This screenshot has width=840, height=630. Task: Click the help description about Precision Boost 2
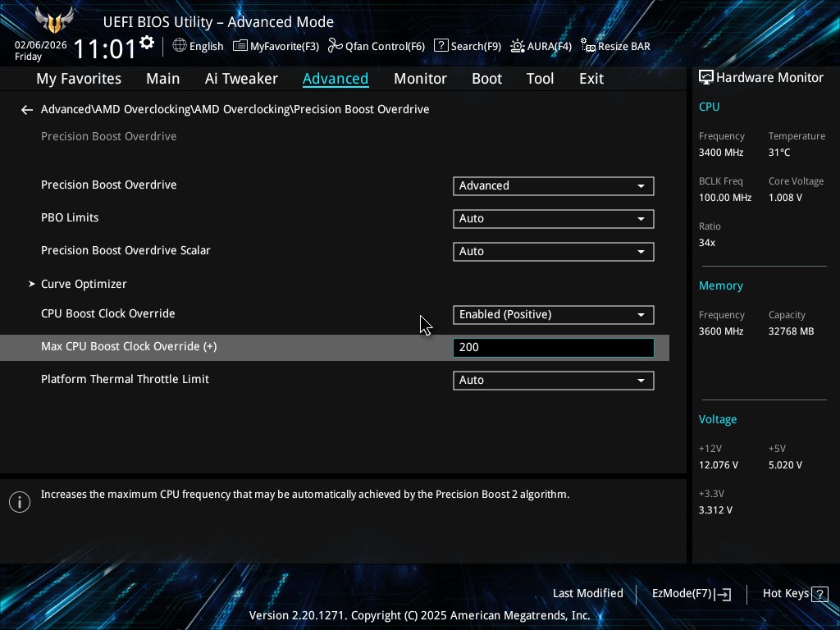coord(305,495)
